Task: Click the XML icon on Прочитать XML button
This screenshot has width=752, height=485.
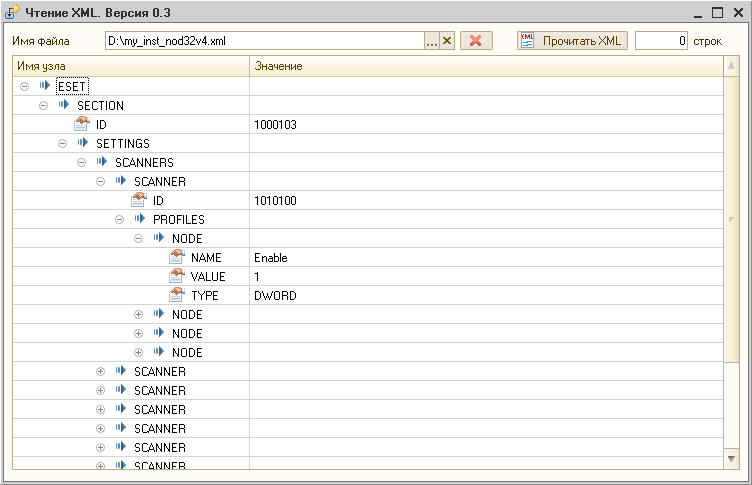Action: 528,41
